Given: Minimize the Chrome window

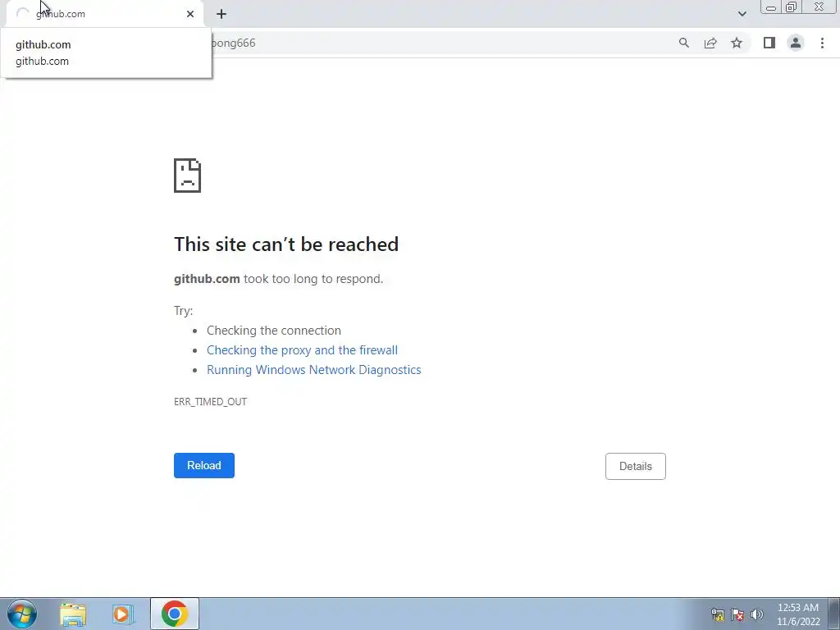Looking at the screenshot, I should 771,7.
